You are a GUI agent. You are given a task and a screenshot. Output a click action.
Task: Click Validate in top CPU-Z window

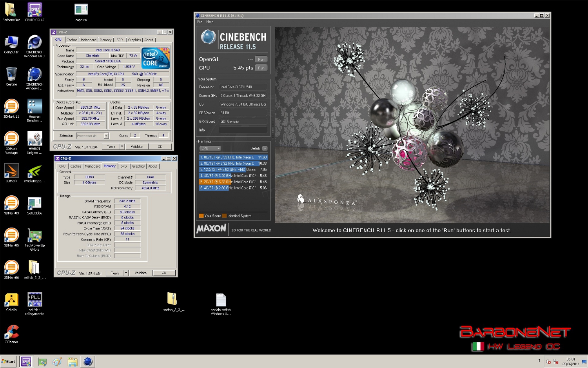136,147
